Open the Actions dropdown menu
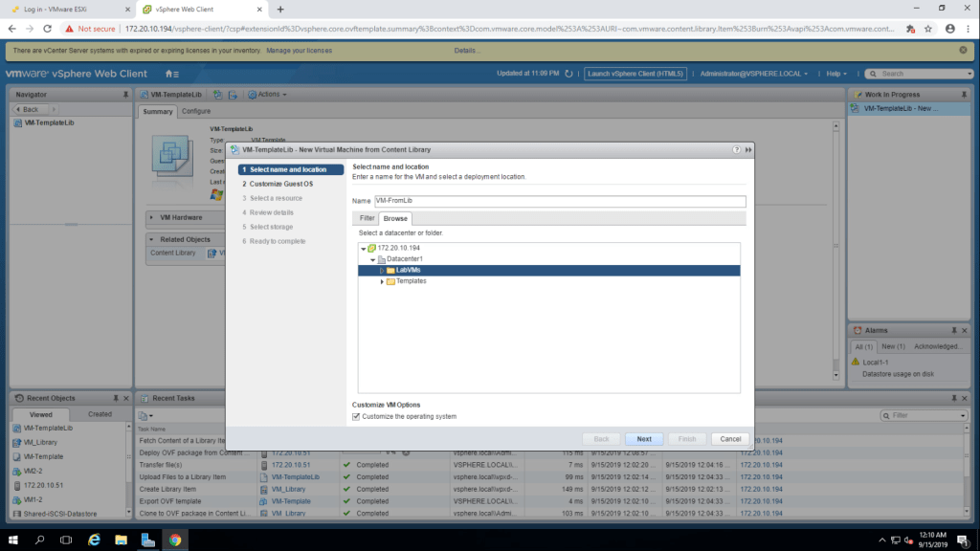 (267, 95)
